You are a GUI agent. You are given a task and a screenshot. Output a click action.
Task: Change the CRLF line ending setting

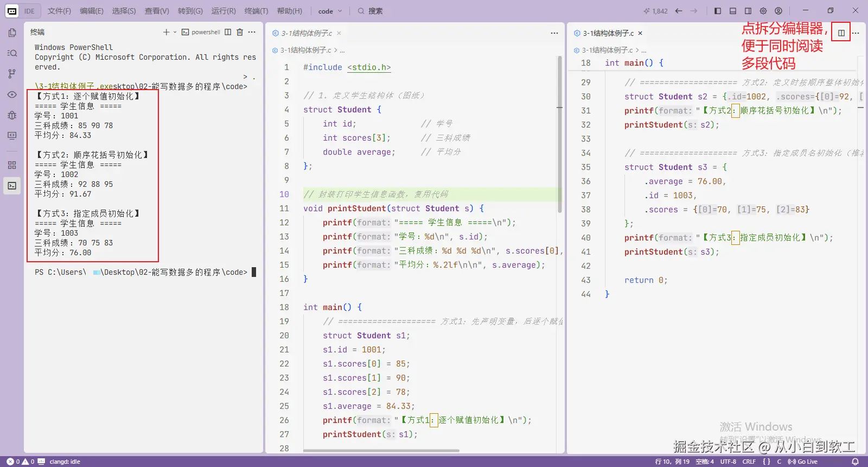749,462
